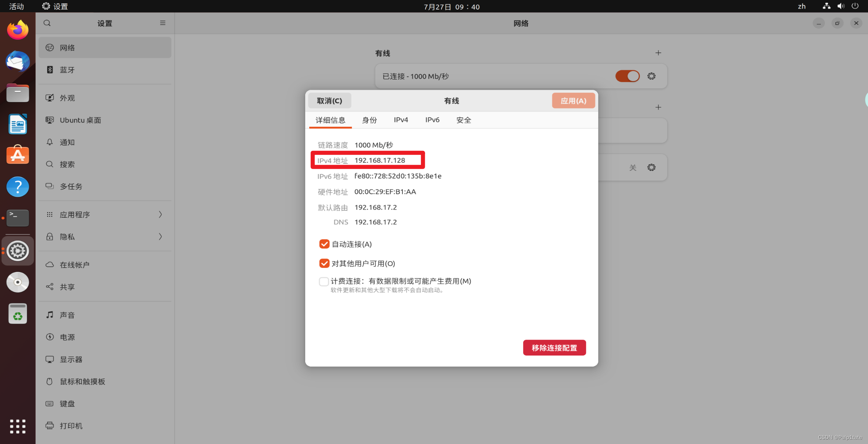This screenshot has height=444, width=868.
Task: Open 多任务 multitasking in sidebar
Action: click(105, 187)
